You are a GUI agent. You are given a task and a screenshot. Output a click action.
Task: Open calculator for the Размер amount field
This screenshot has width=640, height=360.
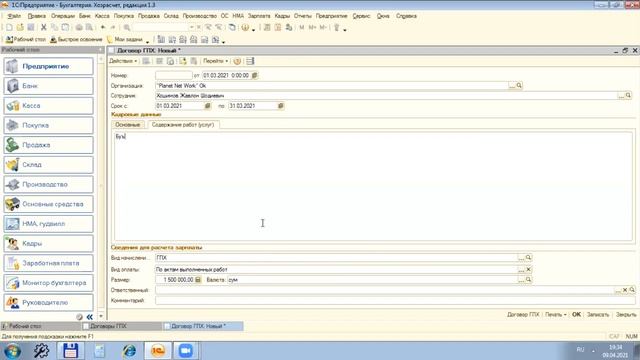click(x=198, y=280)
